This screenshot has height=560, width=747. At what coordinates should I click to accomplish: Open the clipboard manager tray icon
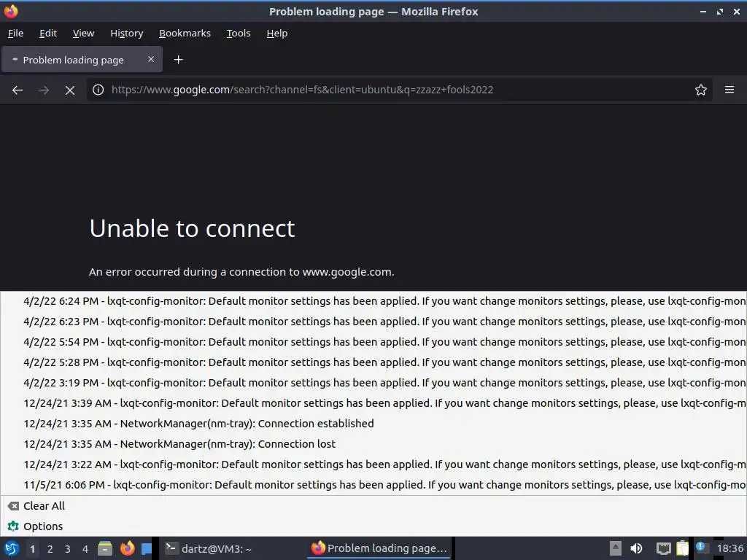click(682, 548)
